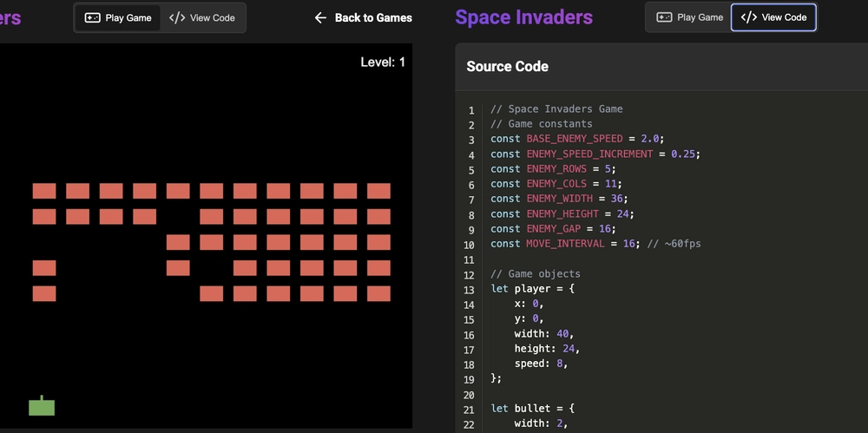This screenshot has height=433, width=868.
Task: Click the ENEMY_GAP = 16 line
Action: [x=553, y=229]
